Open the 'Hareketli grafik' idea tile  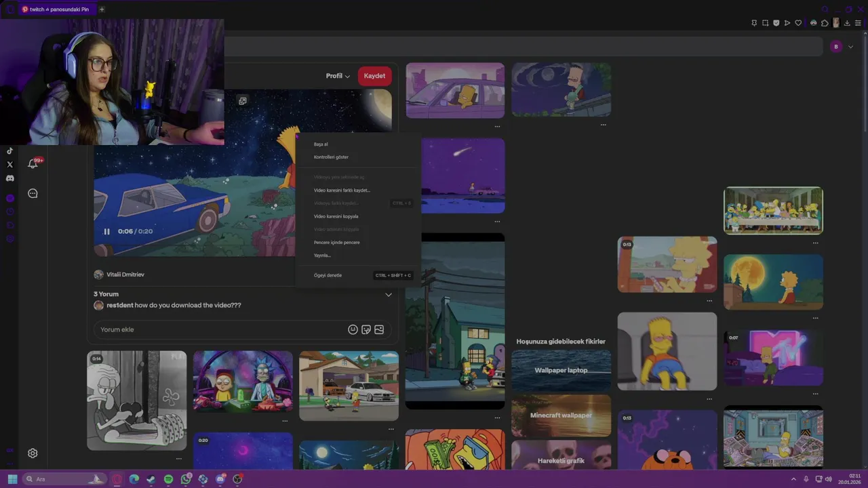coord(561,455)
